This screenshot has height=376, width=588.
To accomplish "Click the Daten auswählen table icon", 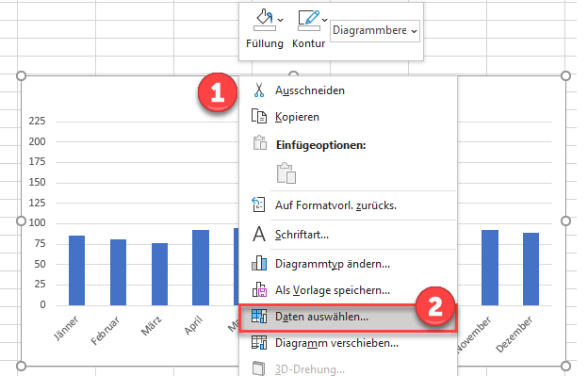I will pyautogui.click(x=259, y=317).
